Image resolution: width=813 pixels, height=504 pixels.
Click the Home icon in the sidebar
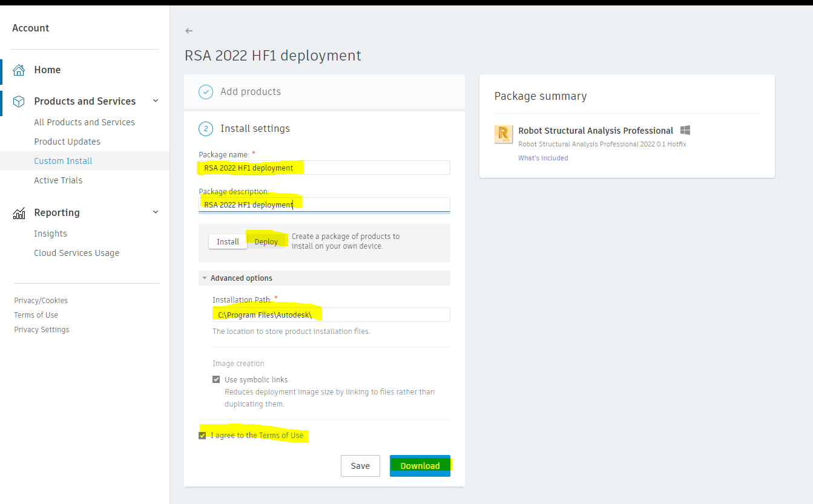[x=19, y=70]
